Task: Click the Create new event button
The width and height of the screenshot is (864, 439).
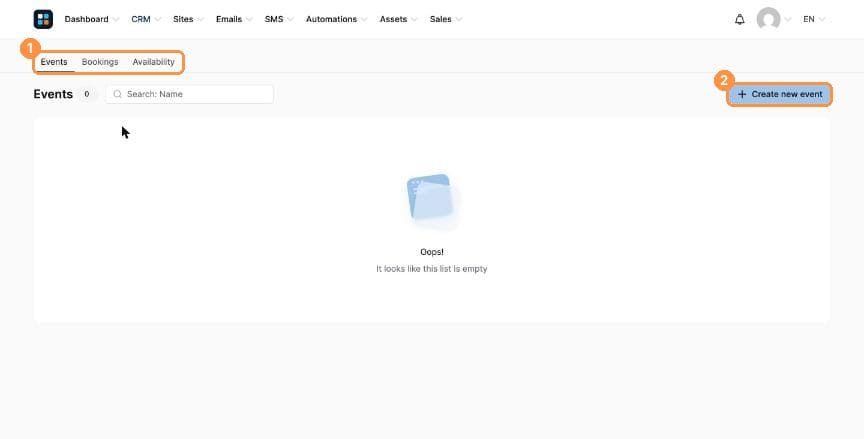Action: coord(780,94)
